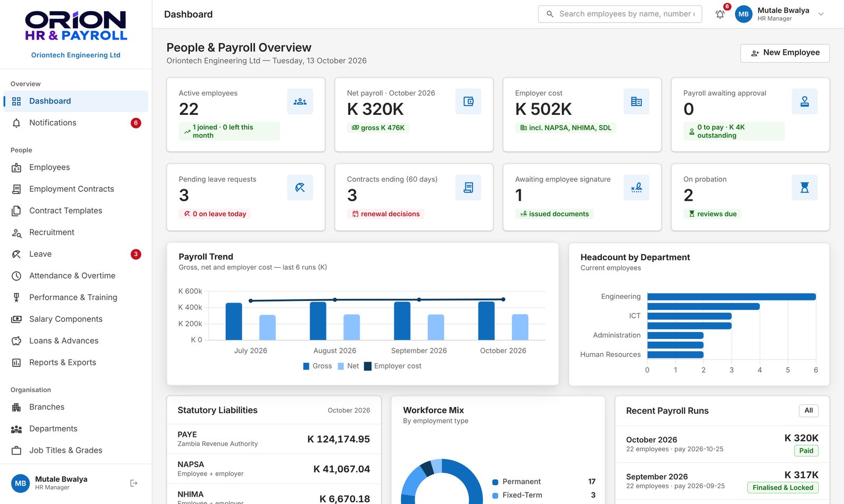Image resolution: width=844 pixels, height=504 pixels.
Task: Click the NAPSA amount K 41,067.04
Action: pyautogui.click(x=342, y=469)
